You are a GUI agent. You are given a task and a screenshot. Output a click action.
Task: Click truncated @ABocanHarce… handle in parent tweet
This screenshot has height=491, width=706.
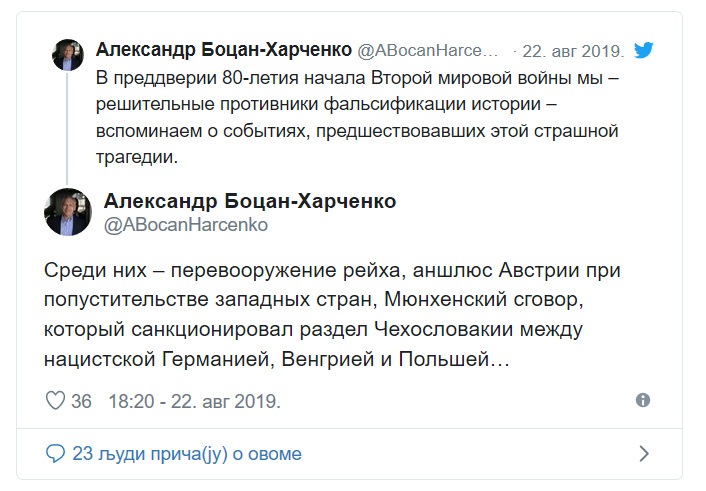[x=428, y=51]
